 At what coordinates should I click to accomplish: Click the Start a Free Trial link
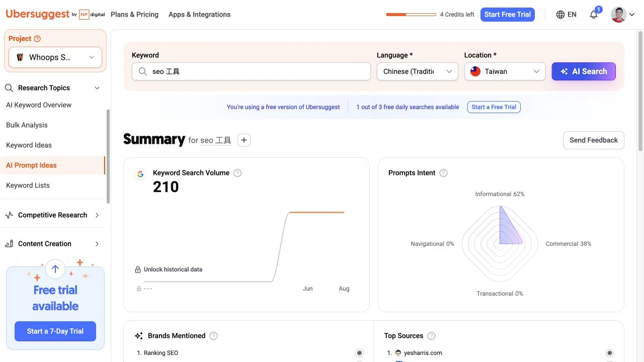(494, 107)
